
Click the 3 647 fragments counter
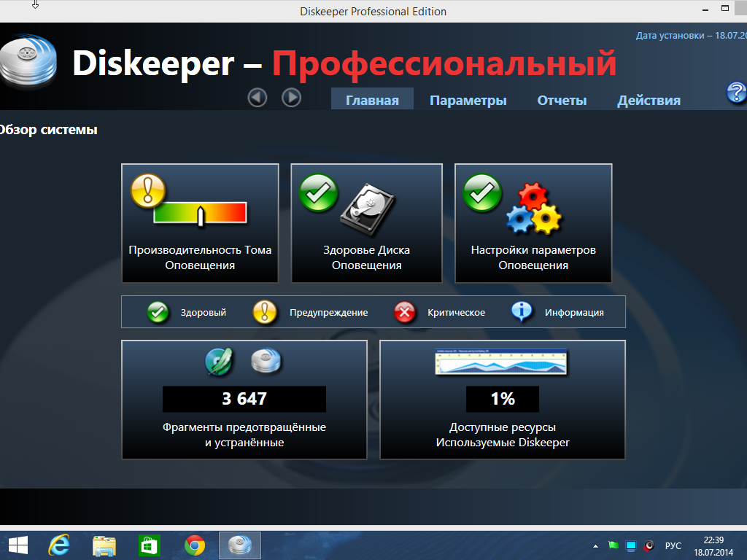tap(244, 399)
